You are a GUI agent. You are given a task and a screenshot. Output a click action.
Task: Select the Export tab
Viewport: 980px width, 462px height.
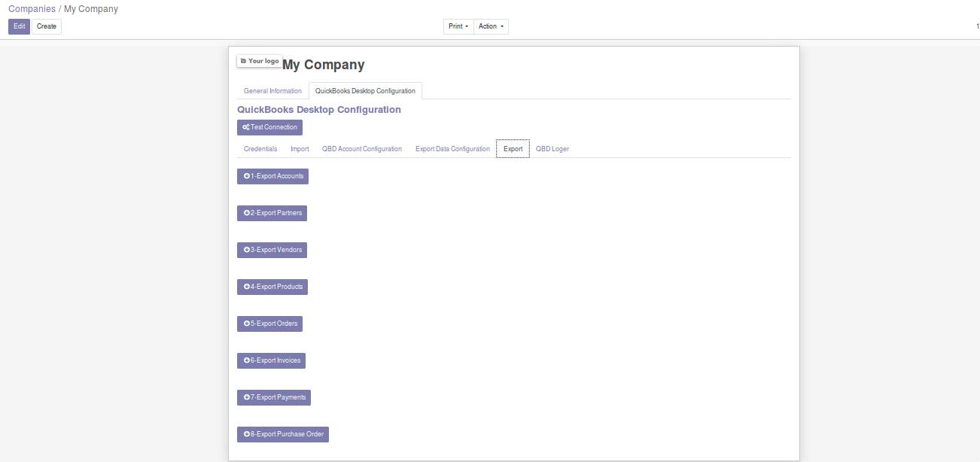pos(513,149)
